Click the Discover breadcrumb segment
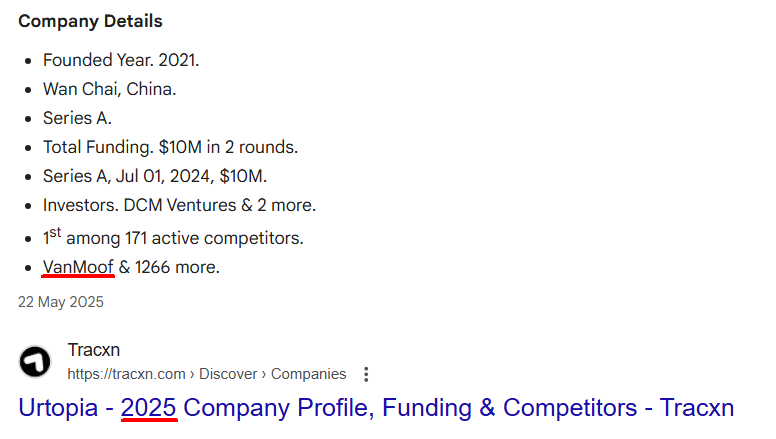776x439 pixels. click(x=229, y=374)
